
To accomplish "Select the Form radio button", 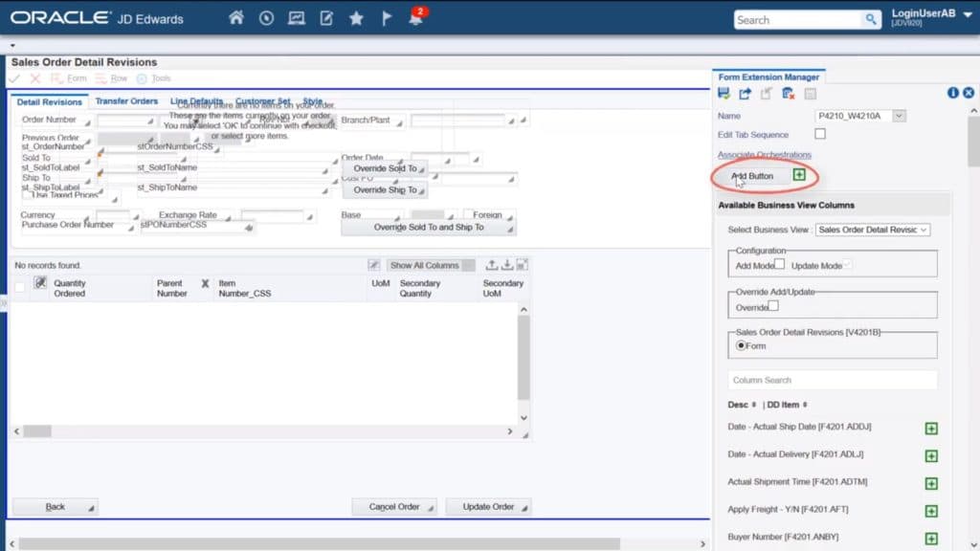I will [x=742, y=346].
